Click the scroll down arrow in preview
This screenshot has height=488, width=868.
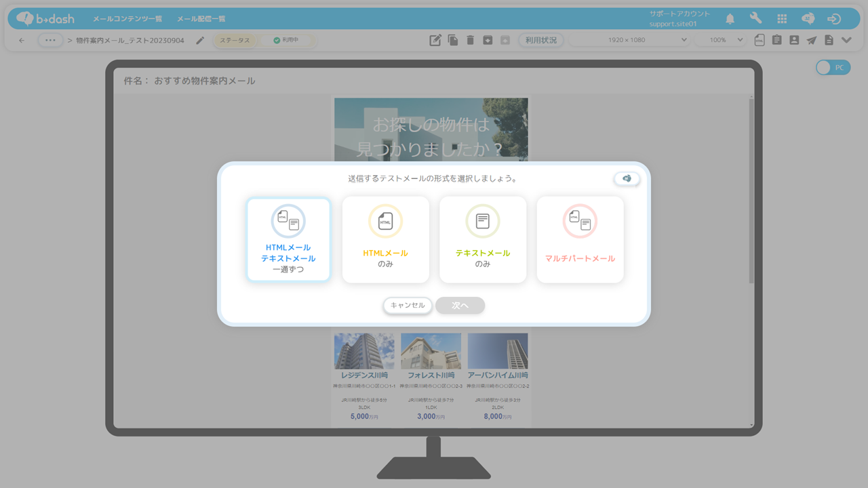click(x=751, y=425)
